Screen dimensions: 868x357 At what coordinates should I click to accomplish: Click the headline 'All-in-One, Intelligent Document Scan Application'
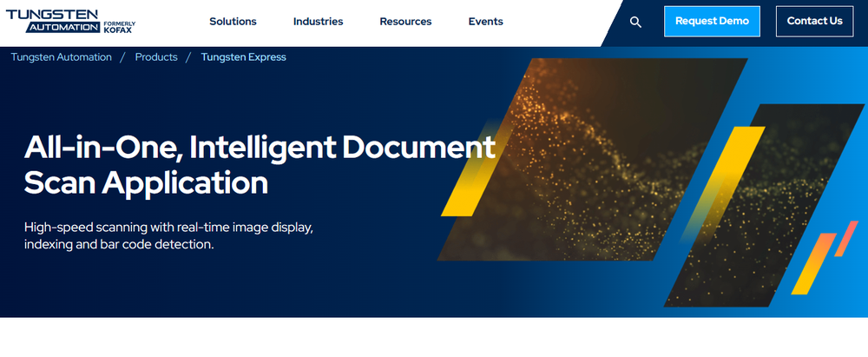pyautogui.click(x=260, y=165)
